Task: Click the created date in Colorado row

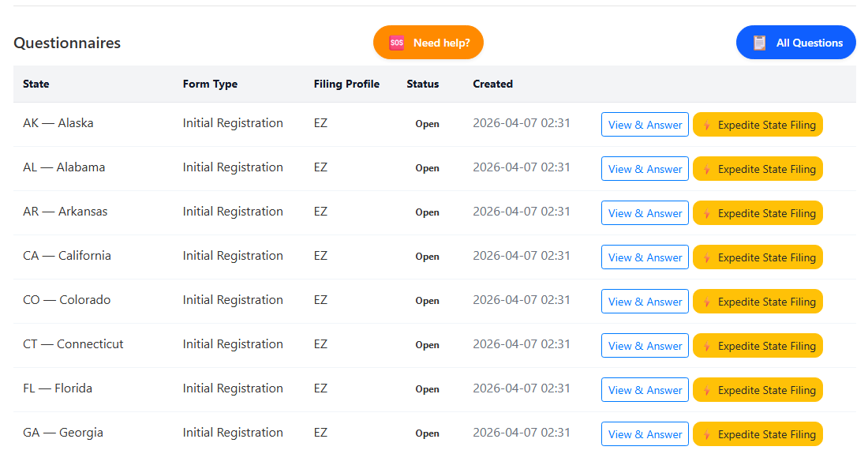Action: (x=522, y=300)
